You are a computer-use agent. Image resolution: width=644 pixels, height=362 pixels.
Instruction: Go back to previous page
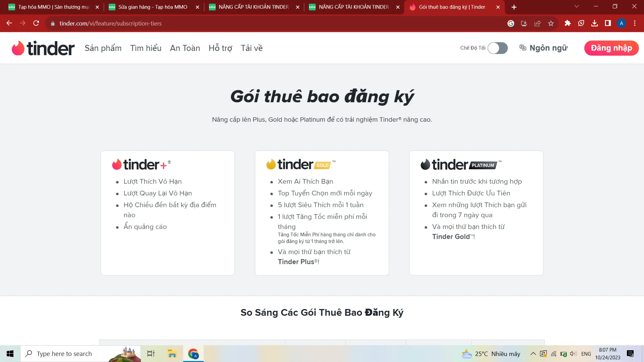(x=9, y=23)
